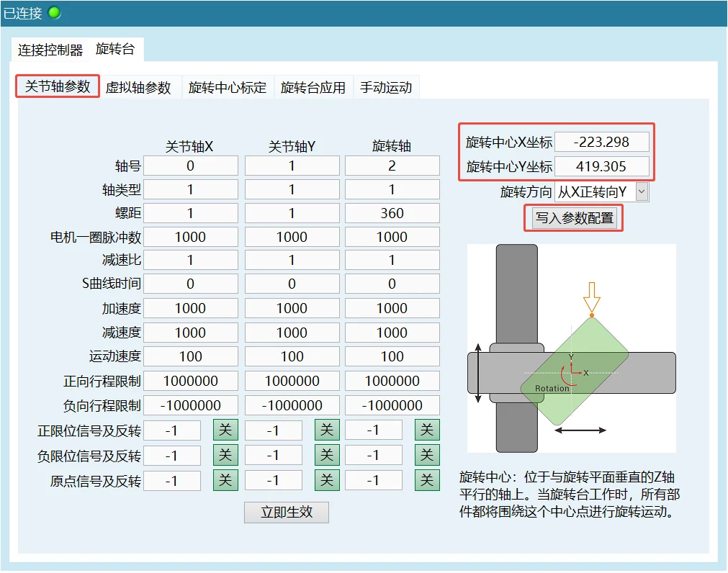Open the 虚拟轴参数 sub-tab
Viewport: 728px width, 573px height.
coord(138,87)
